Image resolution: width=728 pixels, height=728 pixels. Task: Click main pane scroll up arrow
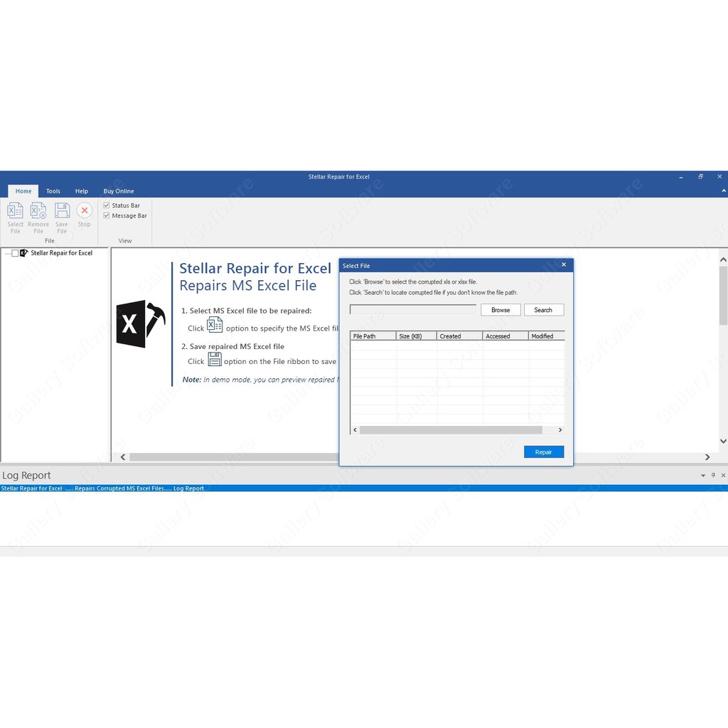click(723, 260)
